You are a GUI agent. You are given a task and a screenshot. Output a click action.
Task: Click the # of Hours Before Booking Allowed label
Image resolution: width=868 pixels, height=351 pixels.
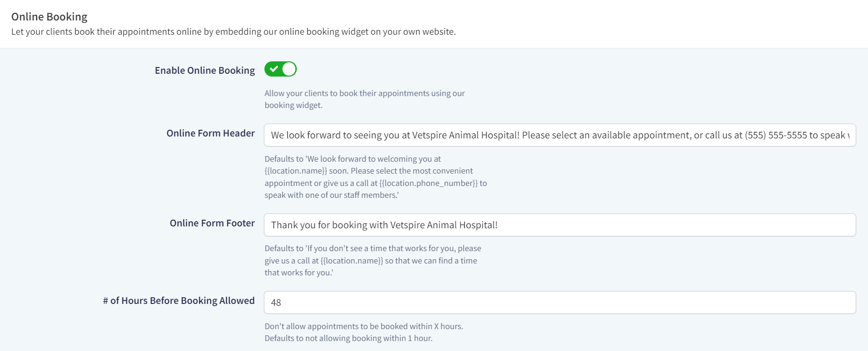coord(179,300)
